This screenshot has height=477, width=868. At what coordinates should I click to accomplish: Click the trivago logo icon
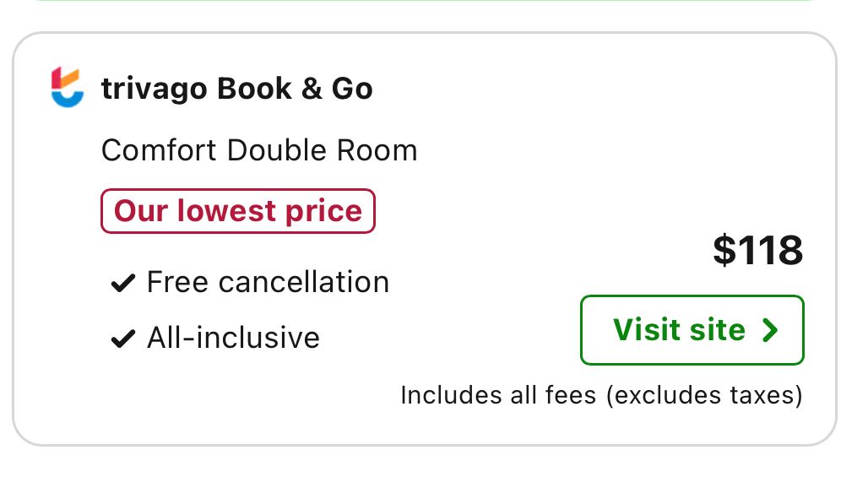pyautogui.click(x=68, y=88)
